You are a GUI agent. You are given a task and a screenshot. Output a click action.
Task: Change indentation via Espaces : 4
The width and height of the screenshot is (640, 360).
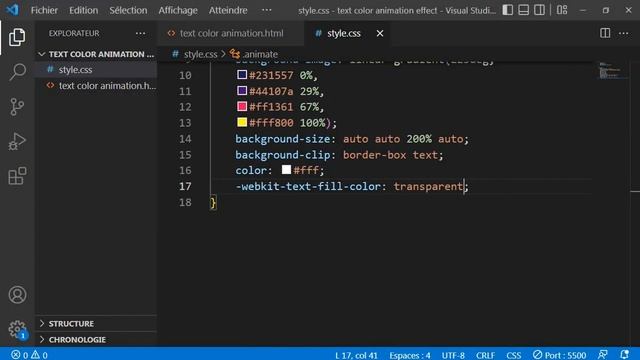tap(410, 355)
